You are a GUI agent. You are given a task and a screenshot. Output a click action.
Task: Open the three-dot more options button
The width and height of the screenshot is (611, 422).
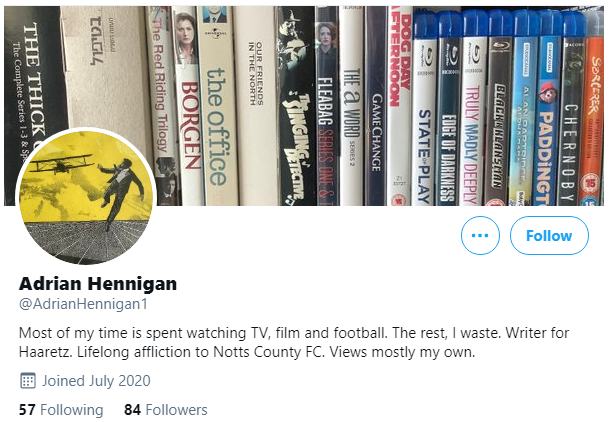(480, 236)
